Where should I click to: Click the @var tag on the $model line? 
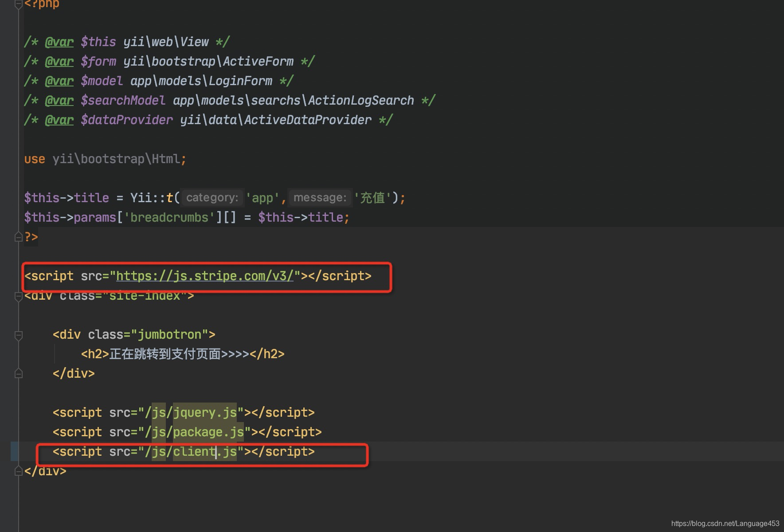click(x=59, y=81)
